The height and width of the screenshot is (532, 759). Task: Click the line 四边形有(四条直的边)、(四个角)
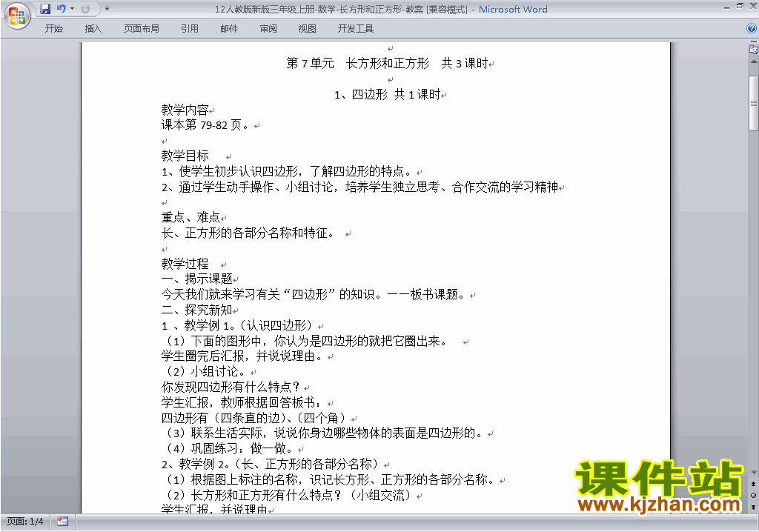pos(255,418)
